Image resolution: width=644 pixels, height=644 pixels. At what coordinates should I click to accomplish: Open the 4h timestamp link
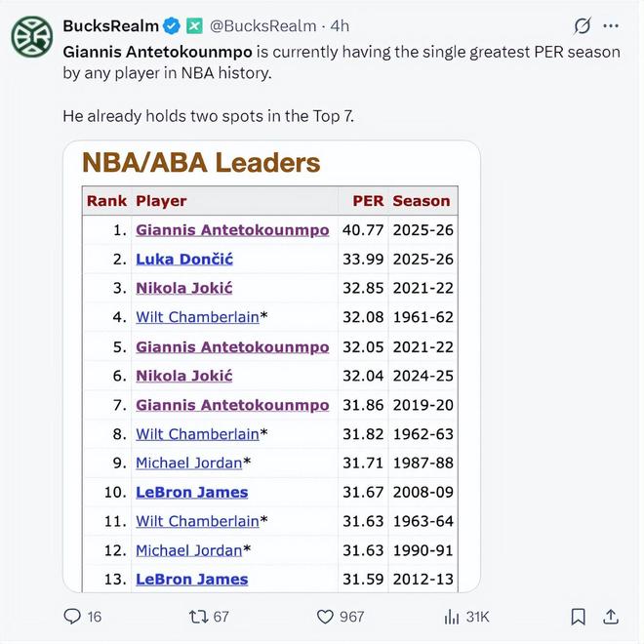pos(341,25)
